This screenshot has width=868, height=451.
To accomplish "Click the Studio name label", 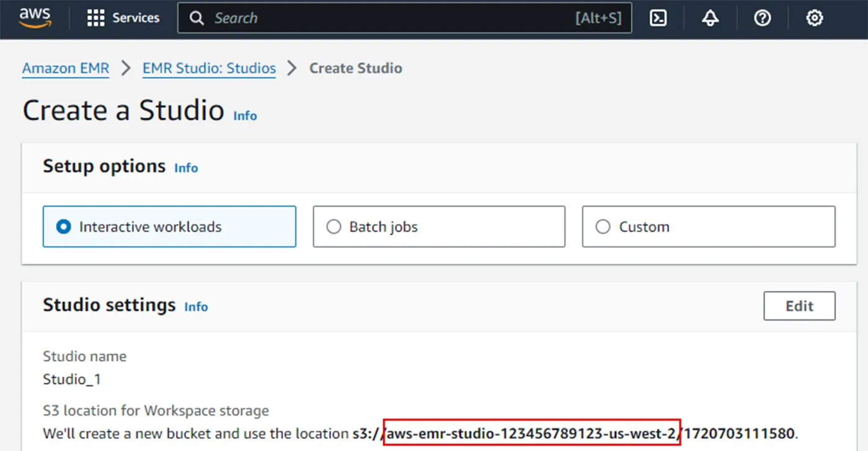I will pos(85,356).
